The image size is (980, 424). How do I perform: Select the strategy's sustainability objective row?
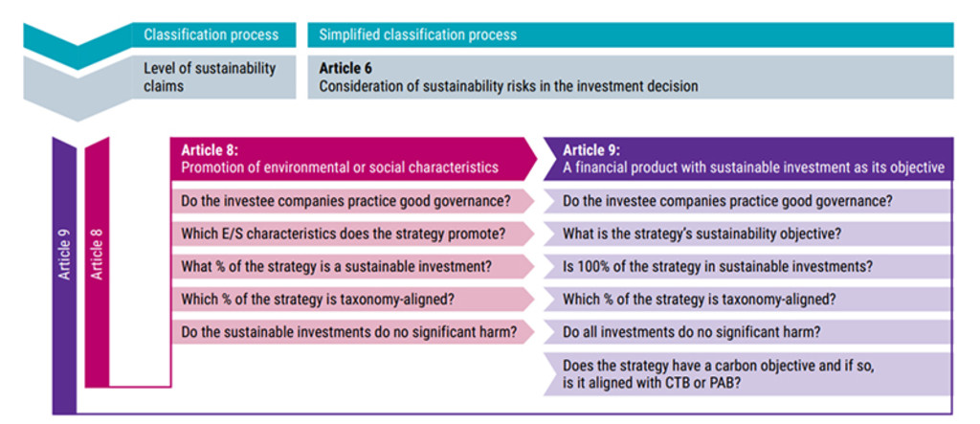coord(748,234)
